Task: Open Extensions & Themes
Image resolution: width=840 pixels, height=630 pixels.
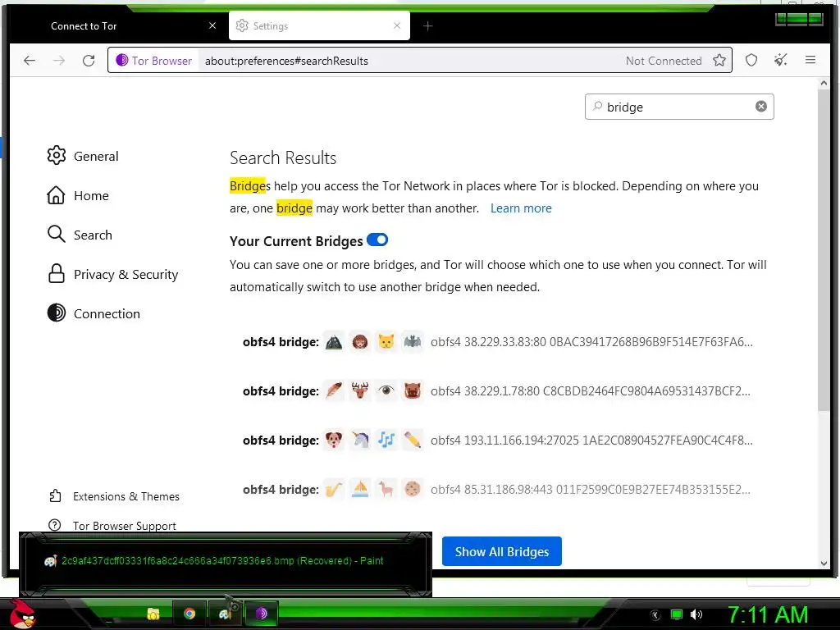Action: point(114,496)
